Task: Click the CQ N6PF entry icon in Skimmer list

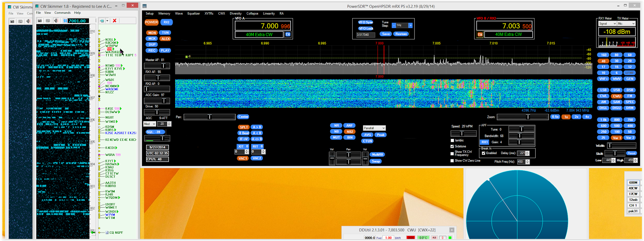Action: point(107,233)
